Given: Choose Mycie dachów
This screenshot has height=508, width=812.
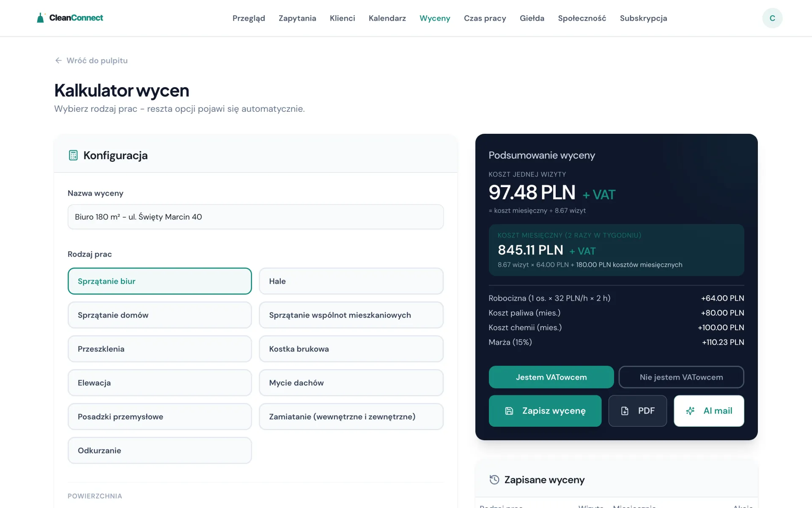Looking at the screenshot, I should tap(351, 383).
